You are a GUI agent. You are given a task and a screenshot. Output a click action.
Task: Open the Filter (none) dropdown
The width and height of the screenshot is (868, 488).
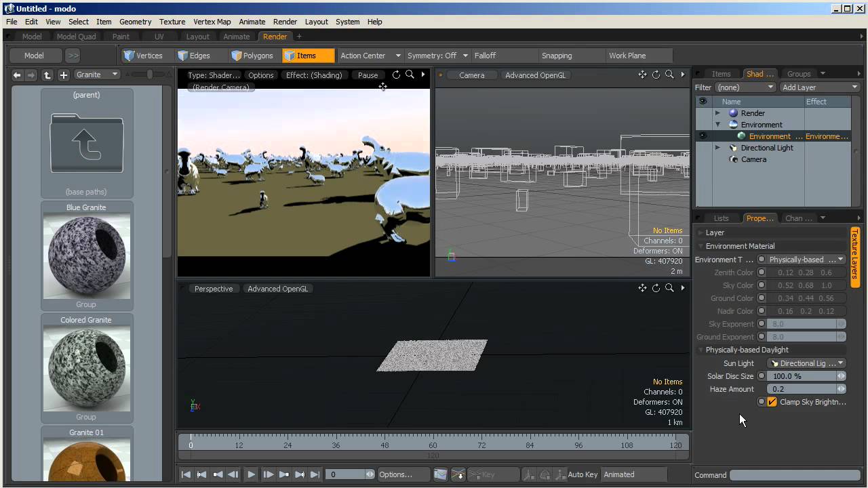[745, 87]
